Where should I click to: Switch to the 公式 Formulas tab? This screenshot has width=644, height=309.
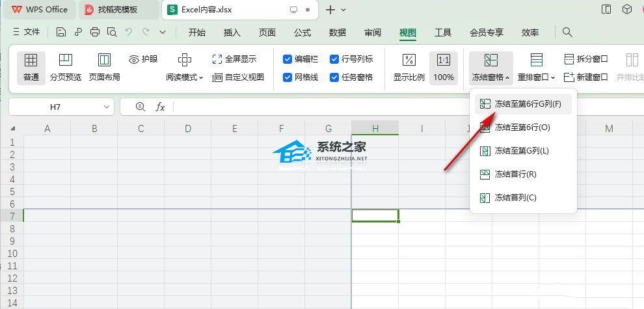(x=302, y=33)
